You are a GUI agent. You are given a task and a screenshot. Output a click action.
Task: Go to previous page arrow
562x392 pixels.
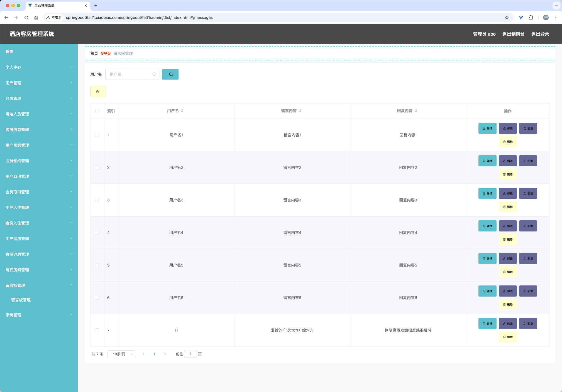(143, 354)
